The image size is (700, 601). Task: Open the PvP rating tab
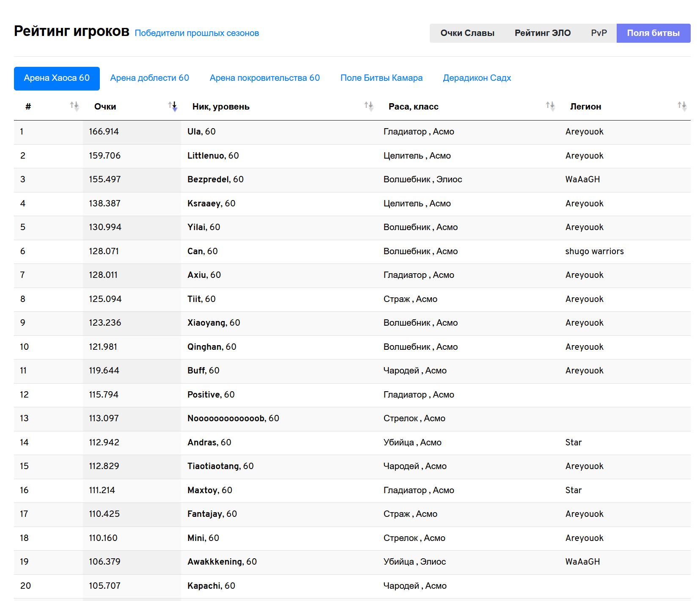(598, 33)
